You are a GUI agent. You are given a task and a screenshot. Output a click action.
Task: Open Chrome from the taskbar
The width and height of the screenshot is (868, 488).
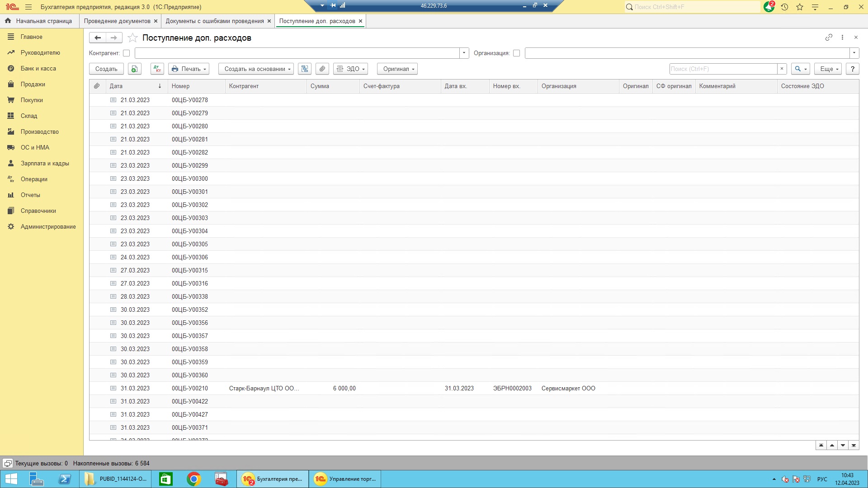[x=193, y=479]
